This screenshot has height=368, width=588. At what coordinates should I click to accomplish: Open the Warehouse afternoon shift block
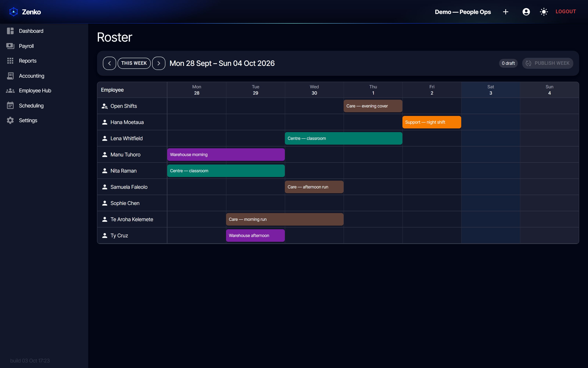[x=255, y=236]
